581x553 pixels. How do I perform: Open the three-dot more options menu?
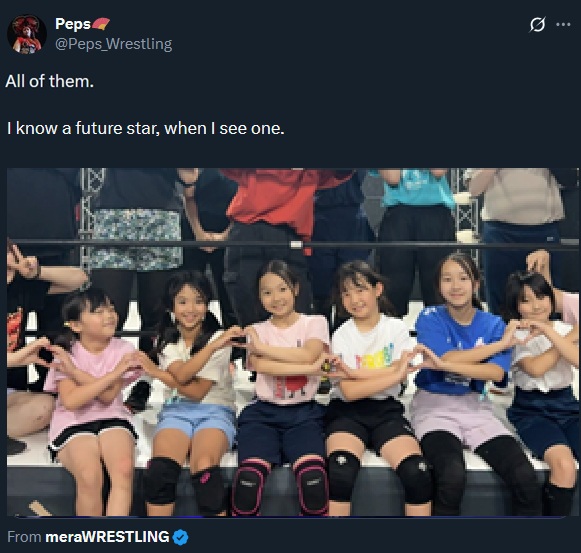[563, 25]
